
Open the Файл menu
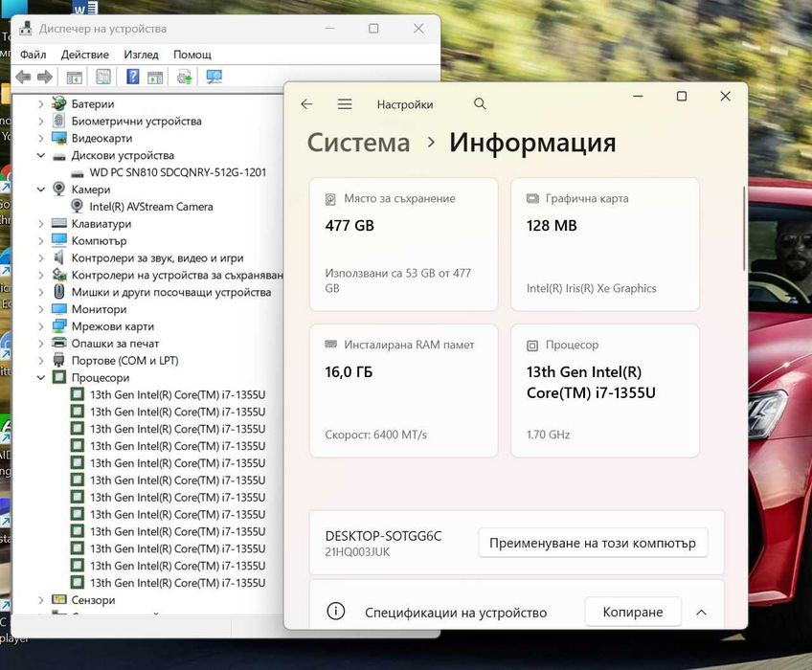pyautogui.click(x=34, y=55)
